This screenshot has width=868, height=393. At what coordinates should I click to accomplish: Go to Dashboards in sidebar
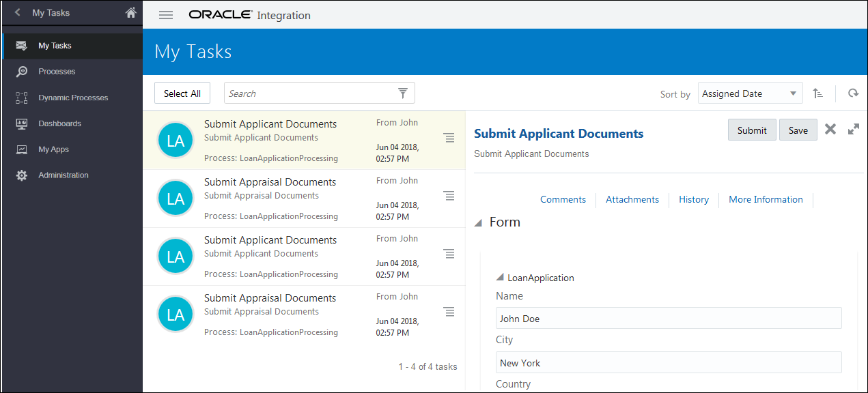click(59, 123)
